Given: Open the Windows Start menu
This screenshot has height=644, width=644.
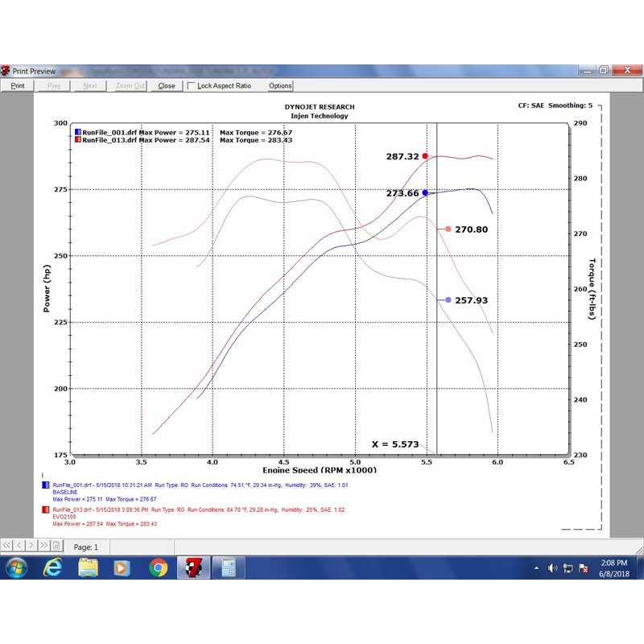Looking at the screenshot, I should pyautogui.click(x=16, y=568).
